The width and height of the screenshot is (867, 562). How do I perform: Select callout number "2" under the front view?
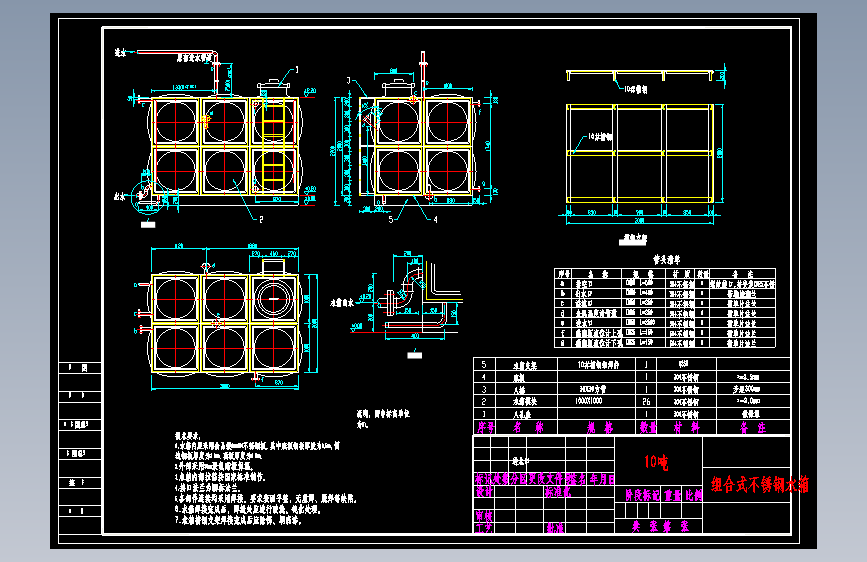click(261, 219)
